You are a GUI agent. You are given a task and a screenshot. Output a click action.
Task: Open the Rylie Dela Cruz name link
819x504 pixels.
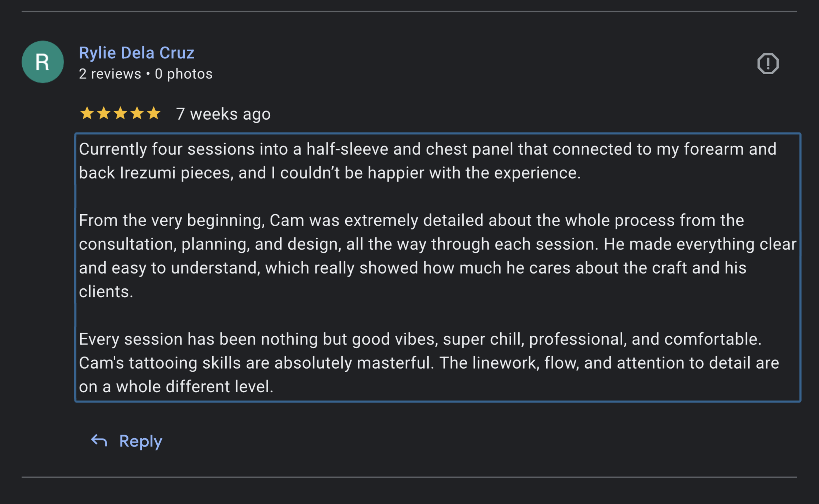(137, 53)
